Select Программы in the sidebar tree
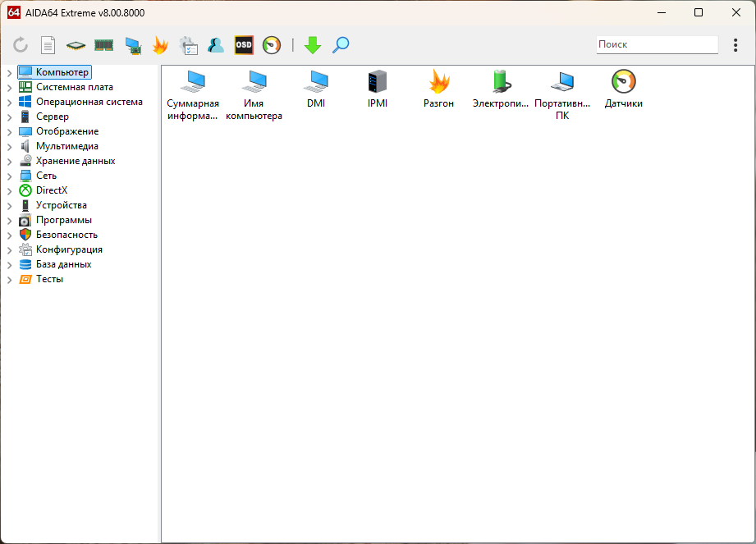 click(x=55, y=220)
